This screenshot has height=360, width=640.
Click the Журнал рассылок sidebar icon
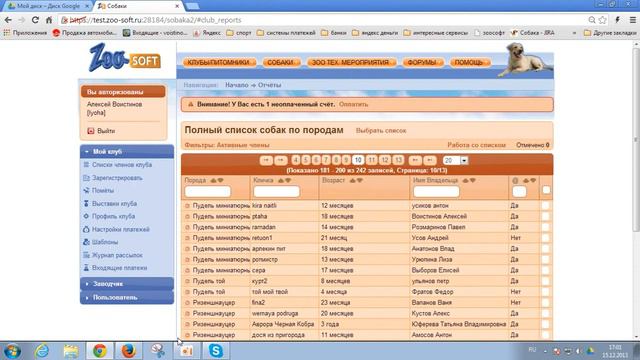coord(86,255)
